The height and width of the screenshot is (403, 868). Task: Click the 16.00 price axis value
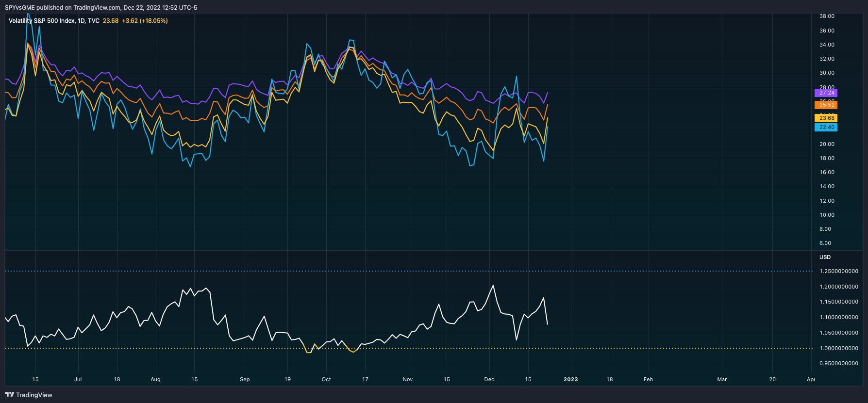(x=827, y=172)
